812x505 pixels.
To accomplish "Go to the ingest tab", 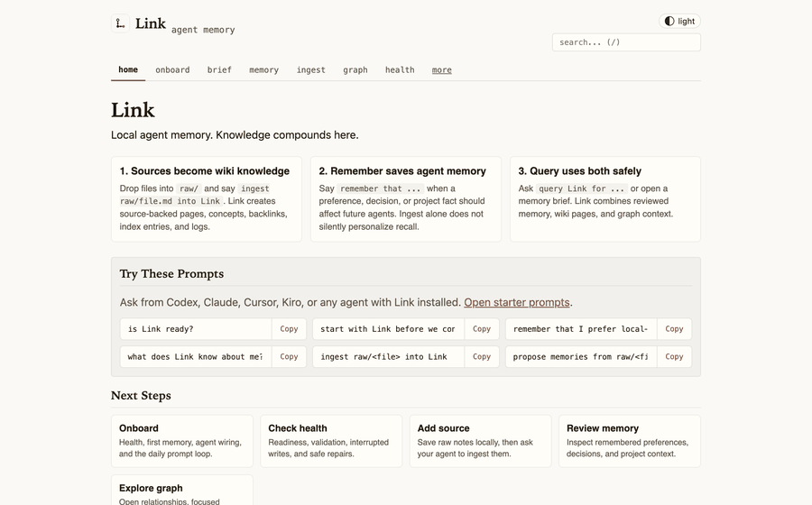I will pyautogui.click(x=310, y=69).
